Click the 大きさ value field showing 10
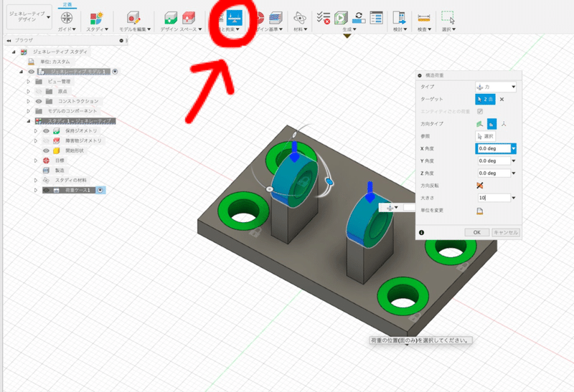Viewport: 574px width, 392px height. (x=494, y=198)
